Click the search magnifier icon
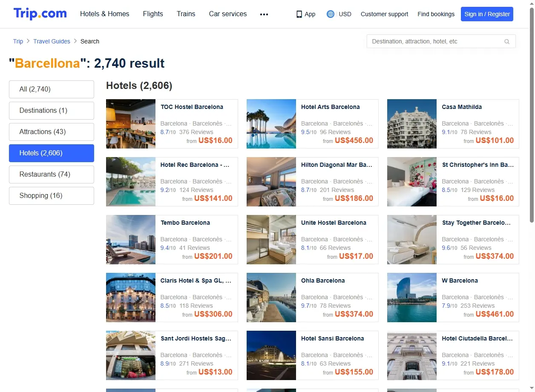The image size is (535, 392). tap(507, 42)
